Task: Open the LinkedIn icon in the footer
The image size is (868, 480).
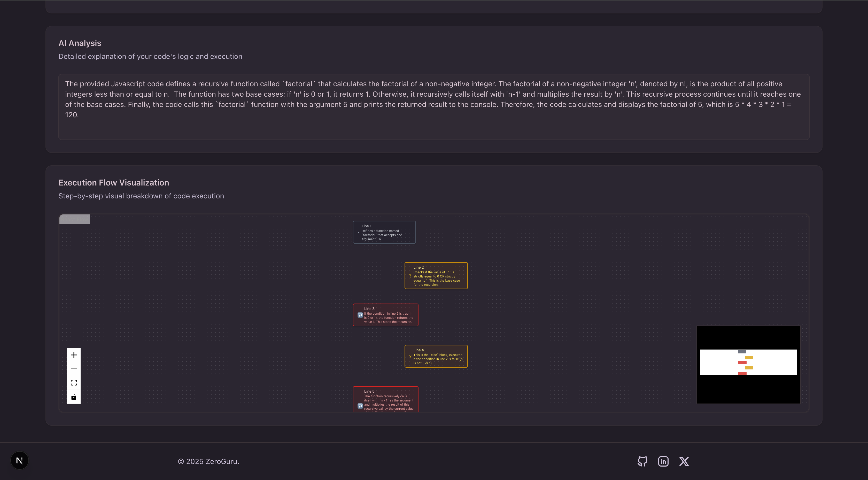Action: point(663,461)
